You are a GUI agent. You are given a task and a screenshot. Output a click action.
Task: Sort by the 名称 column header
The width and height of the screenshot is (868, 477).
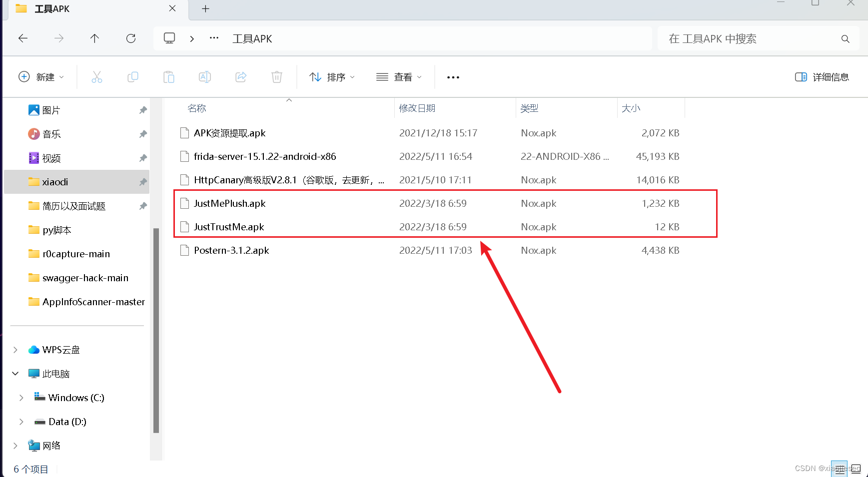click(197, 108)
